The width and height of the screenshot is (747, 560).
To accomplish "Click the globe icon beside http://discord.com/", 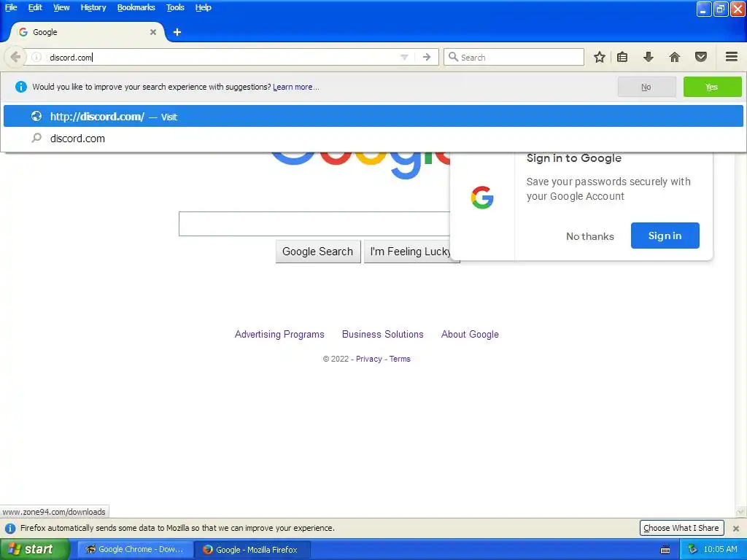I will click(x=36, y=116).
